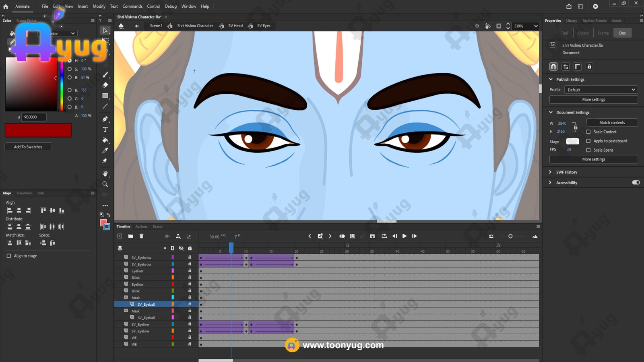The height and width of the screenshot is (362, 644).
Task: Select the Text tool
Action: tap(105, 130)
